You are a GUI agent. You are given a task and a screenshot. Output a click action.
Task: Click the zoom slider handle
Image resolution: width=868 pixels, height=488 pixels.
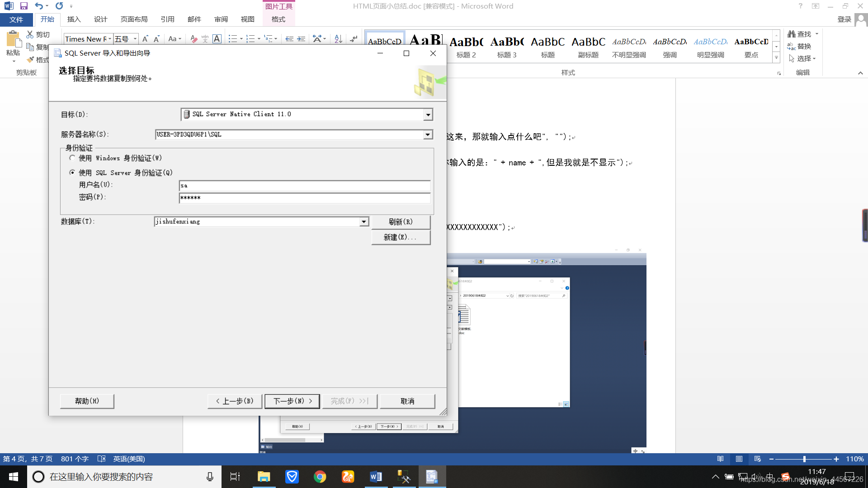tap(804, 459)
